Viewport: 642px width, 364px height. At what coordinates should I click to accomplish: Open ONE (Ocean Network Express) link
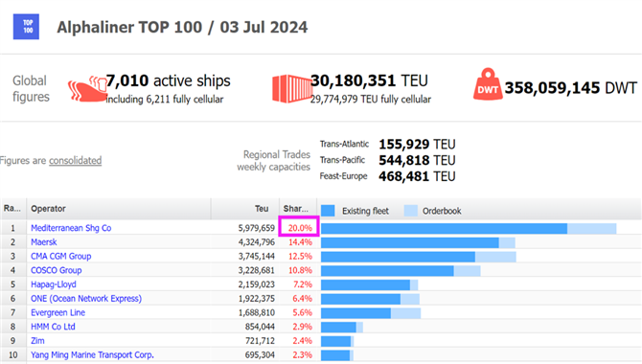click(x=86, y=299)
